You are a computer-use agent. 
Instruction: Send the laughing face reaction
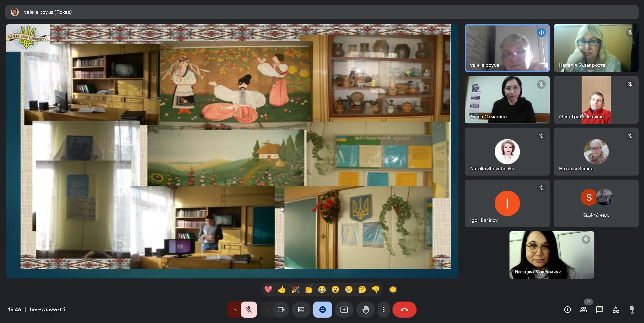tap(322, 289)
